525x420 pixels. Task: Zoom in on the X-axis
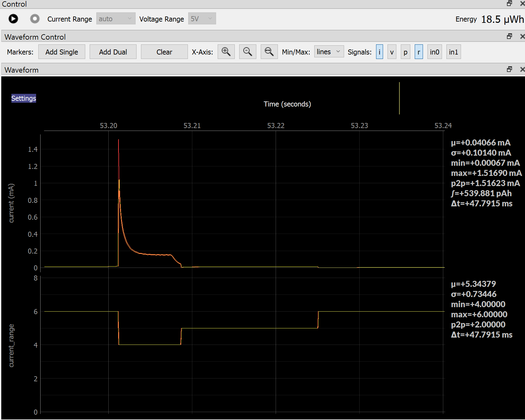click(226, 52)
